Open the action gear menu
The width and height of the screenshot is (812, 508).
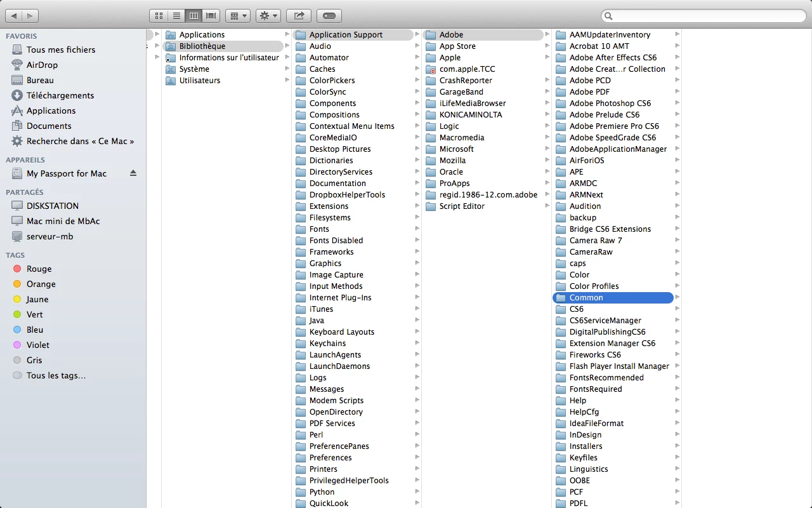(268, 15)
